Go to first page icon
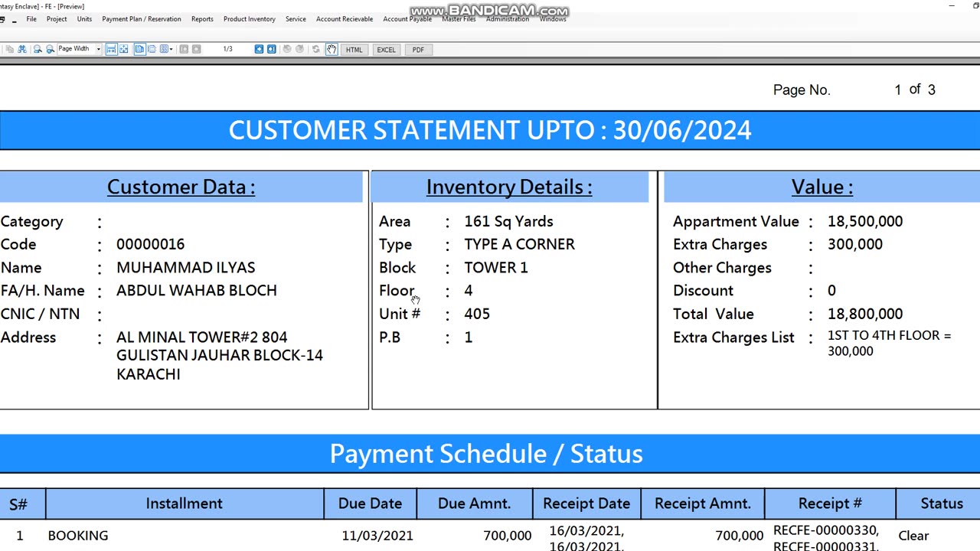Screen dimensions: 980x551 (x=184, y=49)
